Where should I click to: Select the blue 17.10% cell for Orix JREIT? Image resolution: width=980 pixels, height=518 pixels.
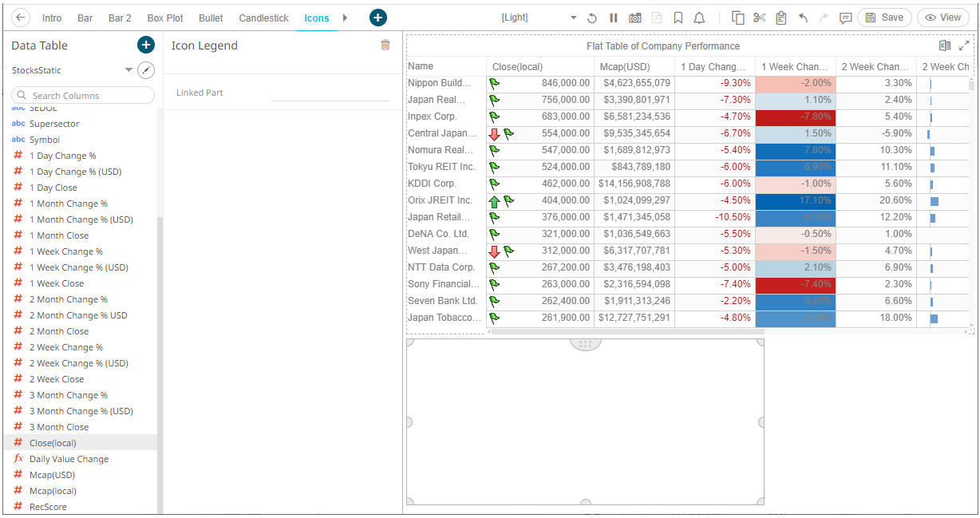click(796, 200)
